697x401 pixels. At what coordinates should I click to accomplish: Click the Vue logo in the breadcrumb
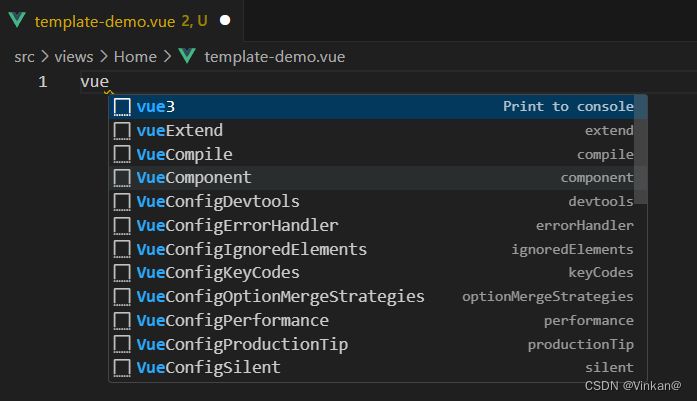click(x=187, y=56)
